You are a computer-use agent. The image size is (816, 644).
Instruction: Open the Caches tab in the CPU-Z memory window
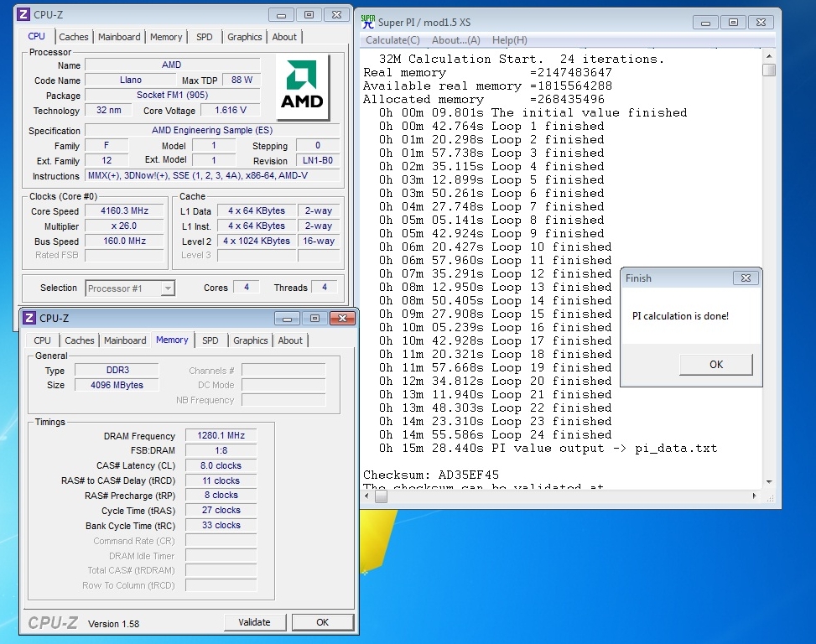[79, 340]
